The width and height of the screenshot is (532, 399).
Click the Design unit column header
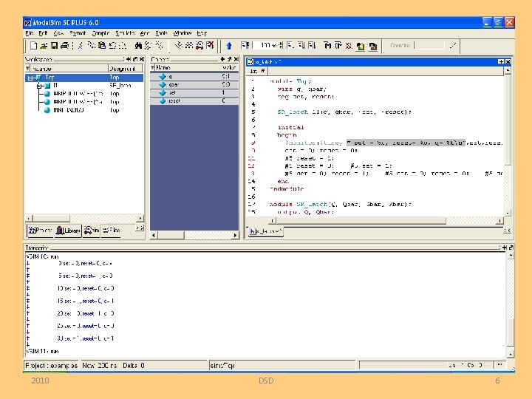click(x=124, y=68)
